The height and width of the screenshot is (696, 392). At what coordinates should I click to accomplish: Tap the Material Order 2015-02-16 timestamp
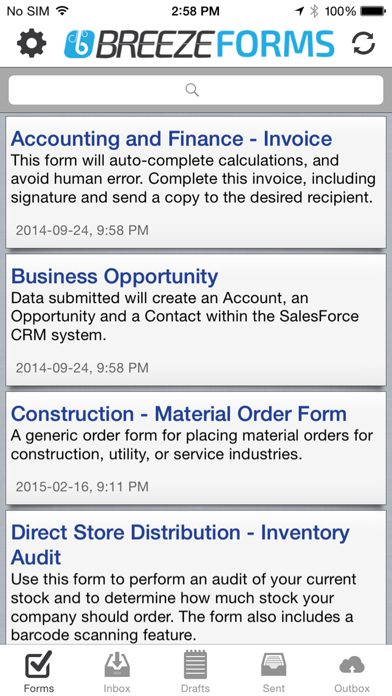[x=82, y=486]
